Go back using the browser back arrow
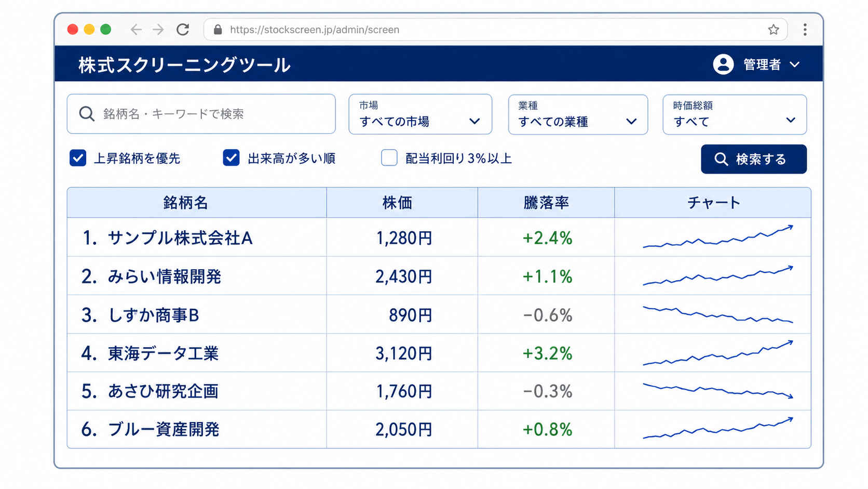868x489 pixels. coord(136,30)
